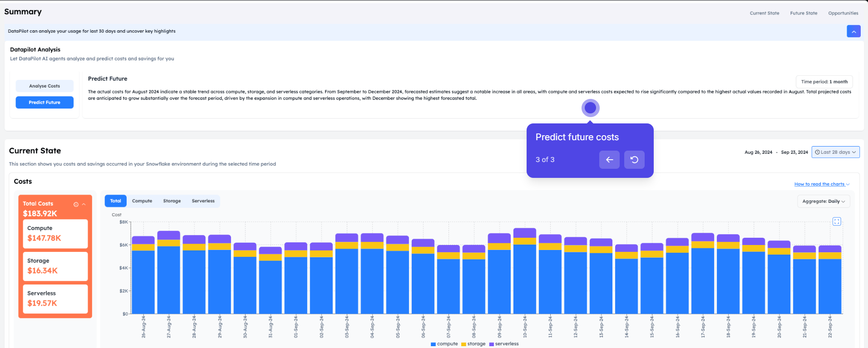Toggle the storage legend swatch
Viewport: 868px width, 348px height.
tap(464, 344)
